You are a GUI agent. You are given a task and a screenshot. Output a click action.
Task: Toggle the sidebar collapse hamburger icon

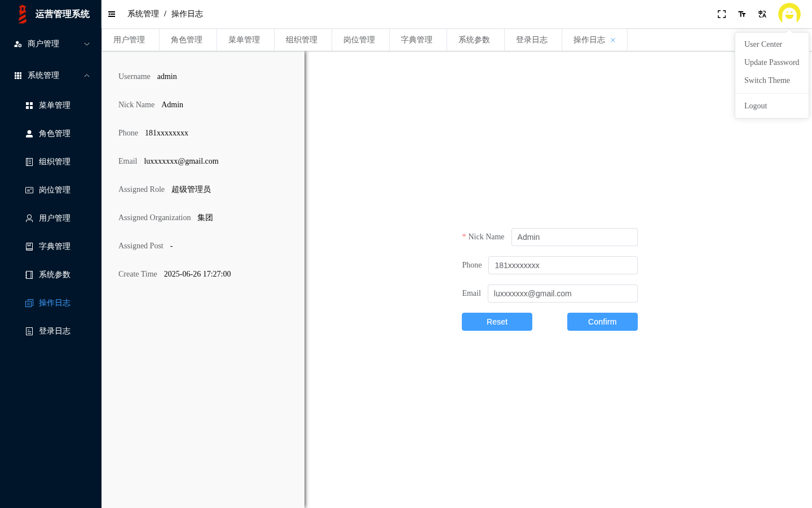click(112, 14)
